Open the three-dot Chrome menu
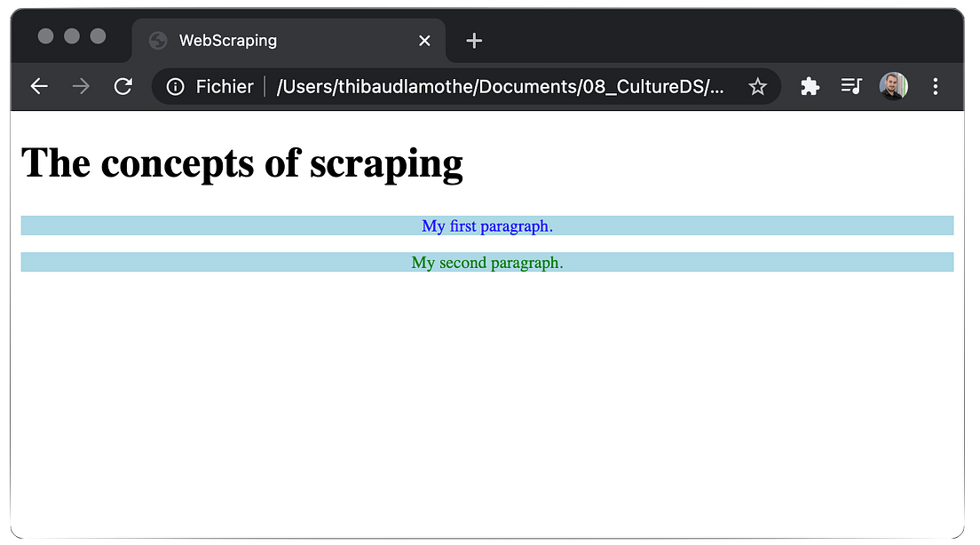This screenshot has width=980, height=545. [x=935, y=86]
